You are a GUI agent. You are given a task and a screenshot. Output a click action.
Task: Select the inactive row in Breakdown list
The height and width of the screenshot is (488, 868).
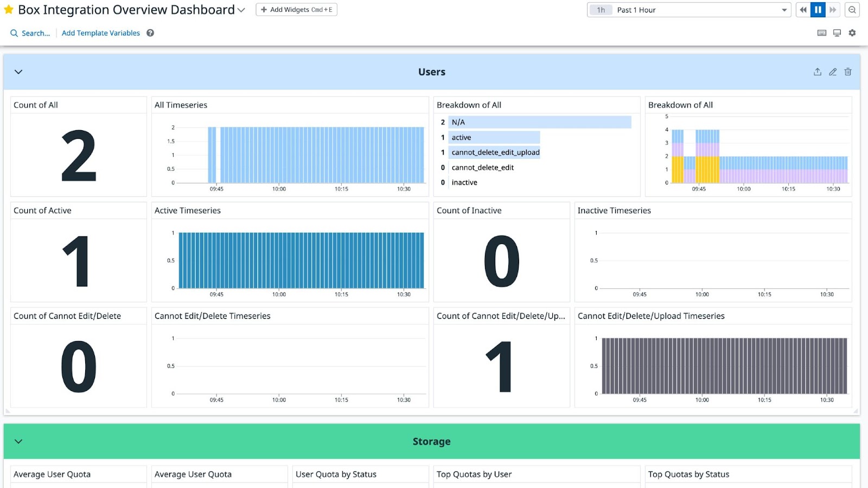coord(535,183)
